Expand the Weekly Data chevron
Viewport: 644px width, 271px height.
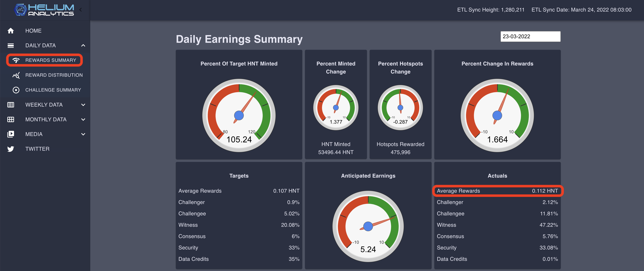pyautogui.click(x=83, y=105)
